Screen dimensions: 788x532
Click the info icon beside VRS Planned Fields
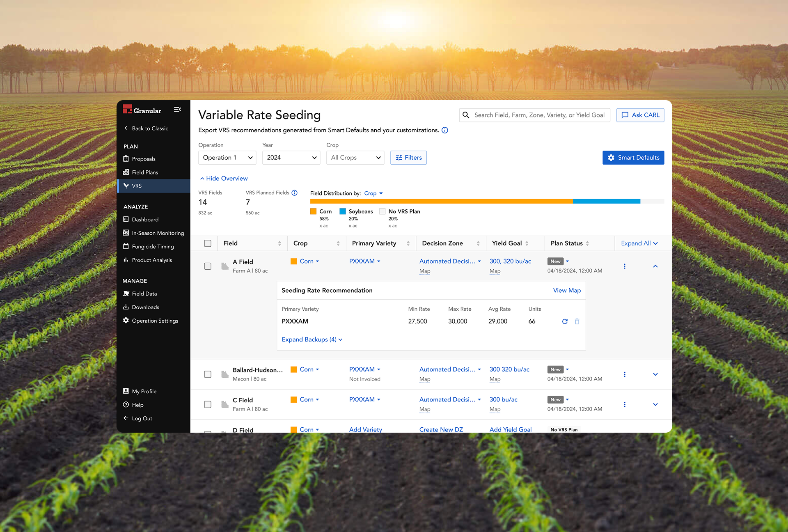click(x=294, y=193)
